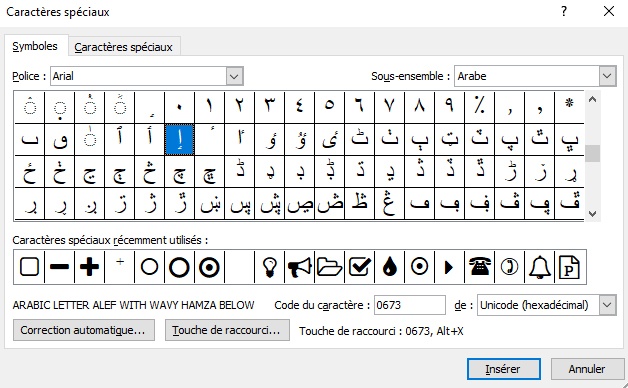Pick the checked box symbol

(x=360, y=267)
